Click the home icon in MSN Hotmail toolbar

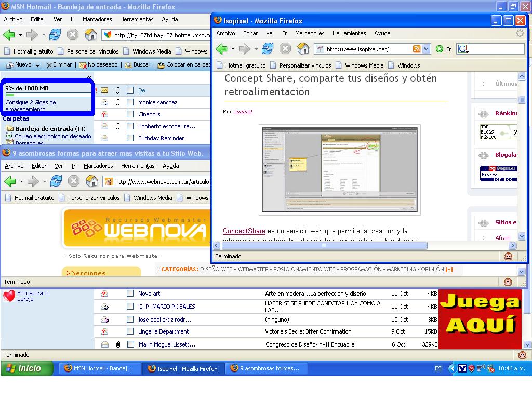coord(90,35)
